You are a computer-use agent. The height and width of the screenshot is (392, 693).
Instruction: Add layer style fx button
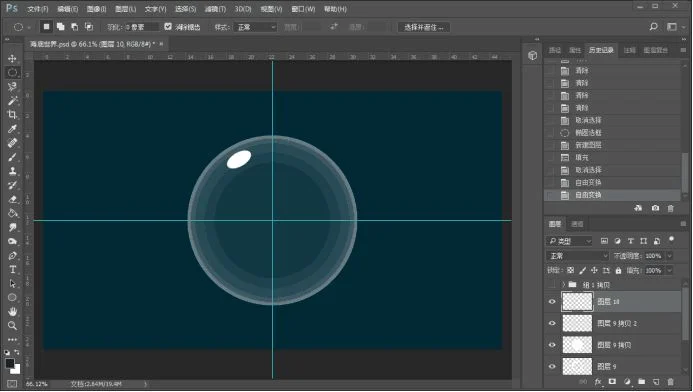pyautogui.click(x=598, y=382)
